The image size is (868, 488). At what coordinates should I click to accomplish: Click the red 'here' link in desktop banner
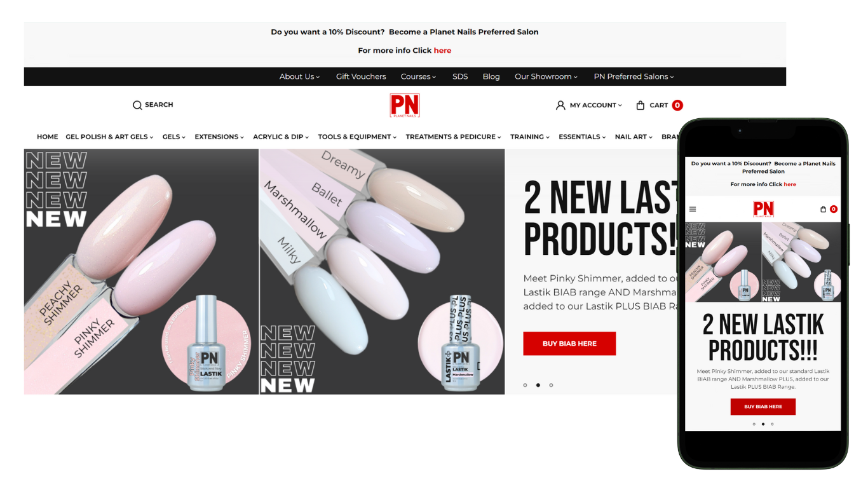click(442, 50)
